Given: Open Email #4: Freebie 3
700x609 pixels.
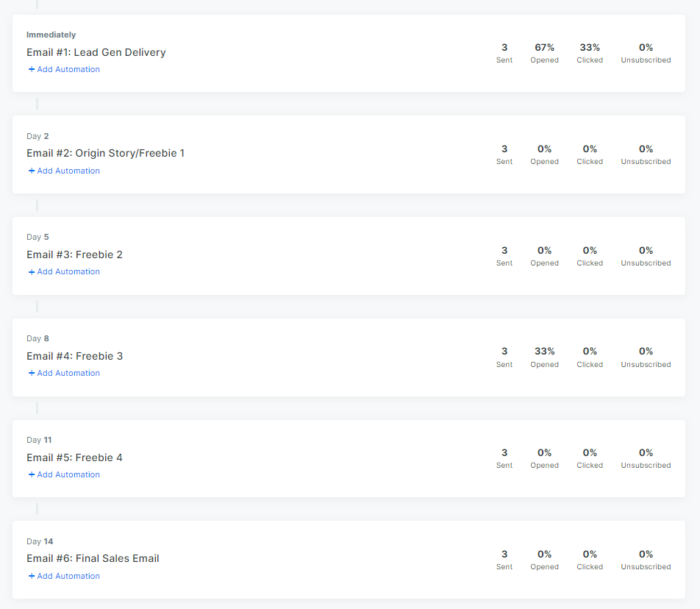Looking at the screenshot, I should [74, 356].
